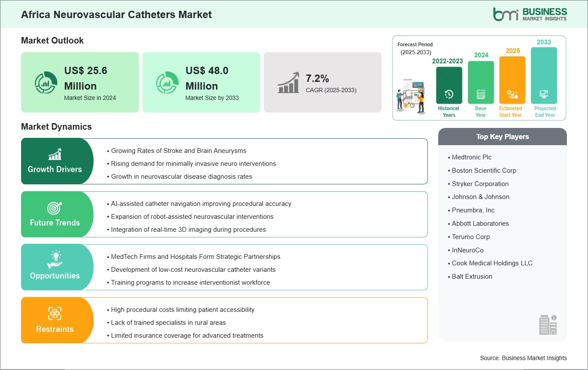The image size is (588, 370).
Task: Click the analysts illustration in forecast chart
Action: tap(412, 96)
